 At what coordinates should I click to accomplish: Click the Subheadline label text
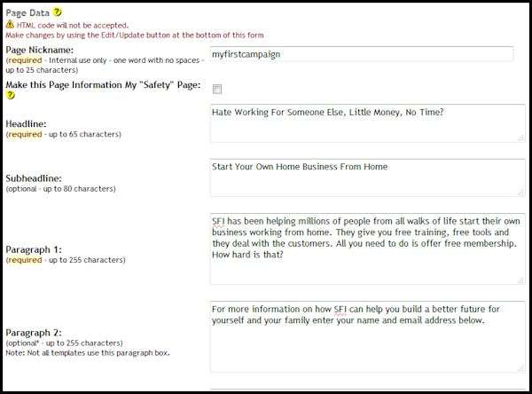(34, 178)
